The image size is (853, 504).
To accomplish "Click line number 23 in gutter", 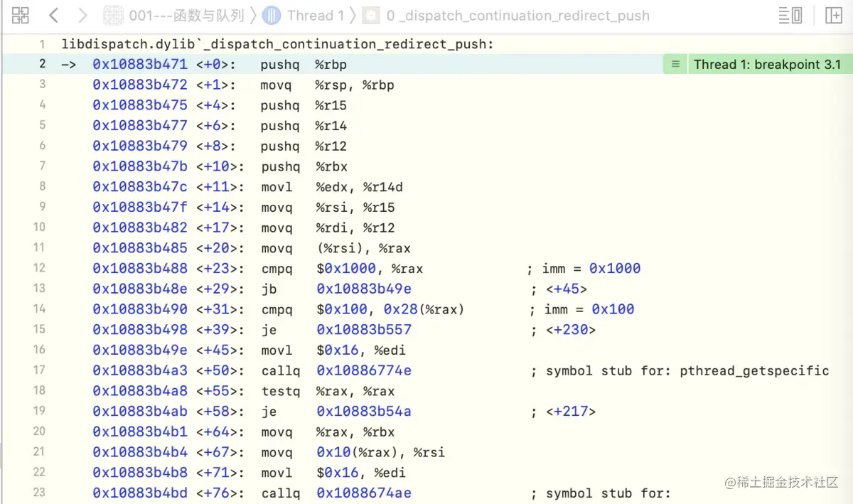I will 39,493.
